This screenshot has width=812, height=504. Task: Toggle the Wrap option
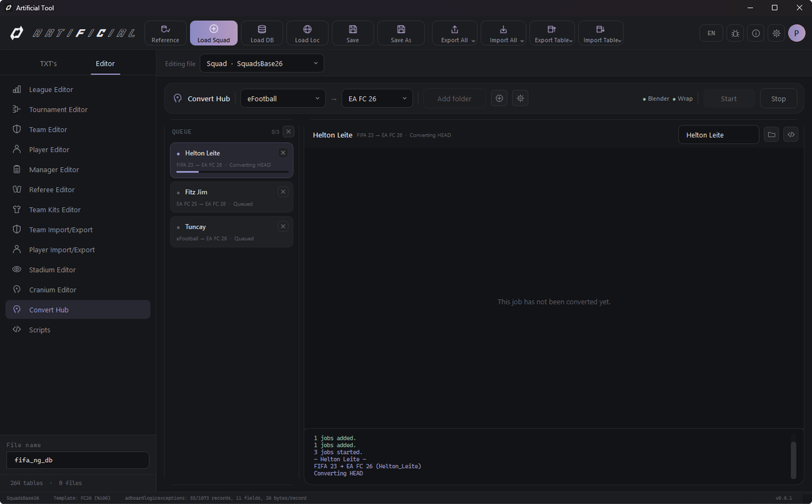[x=683, y=99]
